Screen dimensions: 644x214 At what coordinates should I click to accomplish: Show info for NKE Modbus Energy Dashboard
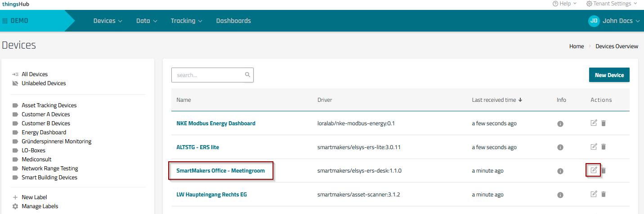(560, 124)
